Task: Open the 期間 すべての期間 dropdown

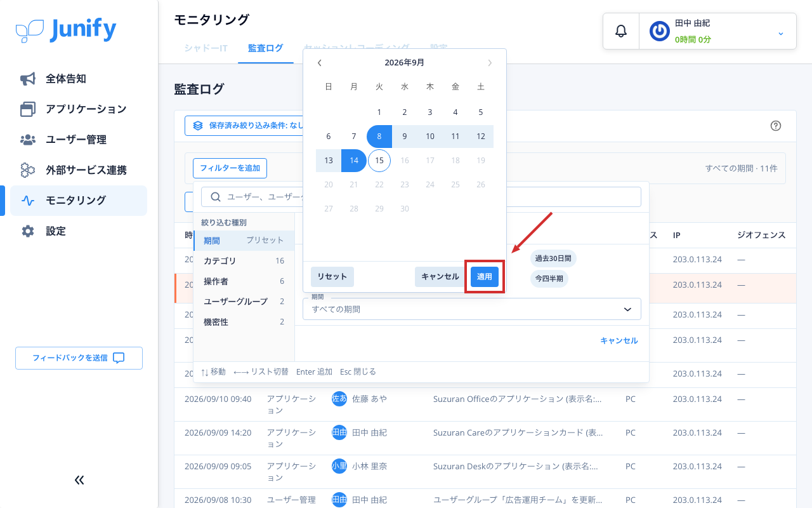Action: pyautogui.click(x=472, y=309)
